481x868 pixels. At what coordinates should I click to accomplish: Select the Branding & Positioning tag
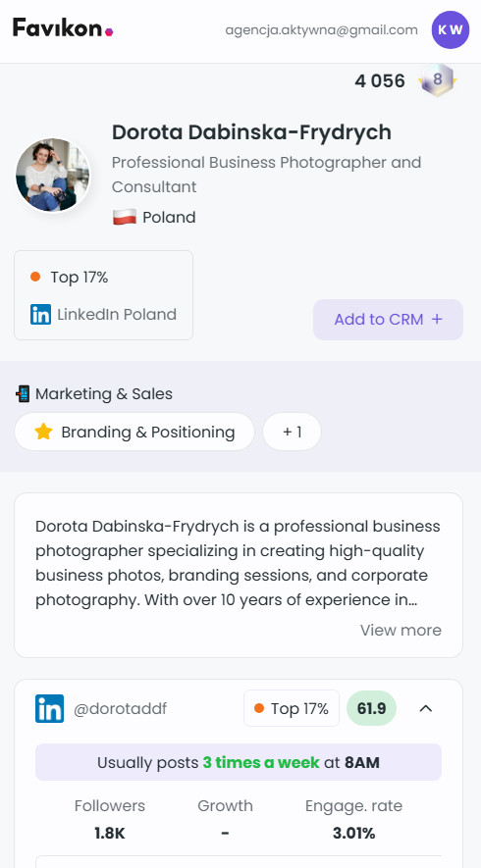click(134, 432)
